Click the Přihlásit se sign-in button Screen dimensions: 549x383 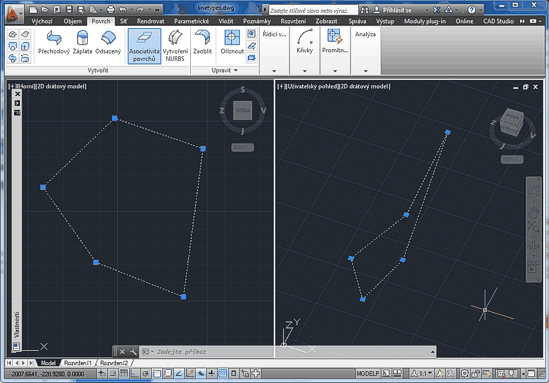tap(397, 10)
